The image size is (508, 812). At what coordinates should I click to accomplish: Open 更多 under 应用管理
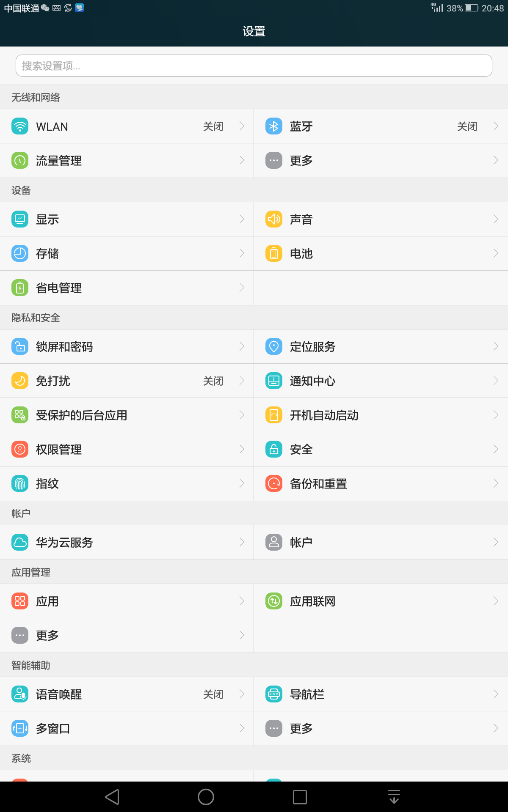click(x=127, y=635)
